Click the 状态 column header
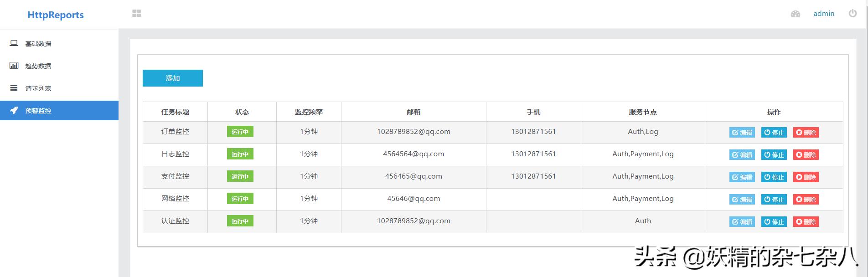Screen dimensions: 868x277 [242, 112]
